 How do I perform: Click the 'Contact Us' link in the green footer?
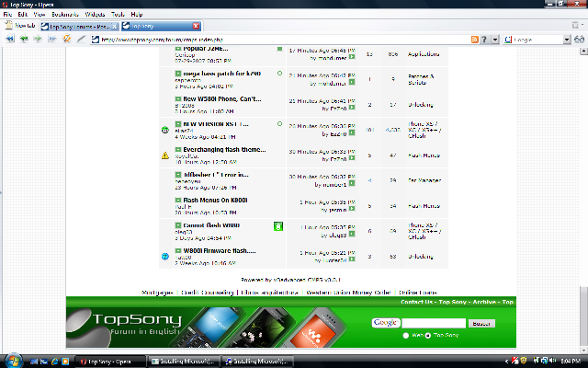click(x=416, y=302)
